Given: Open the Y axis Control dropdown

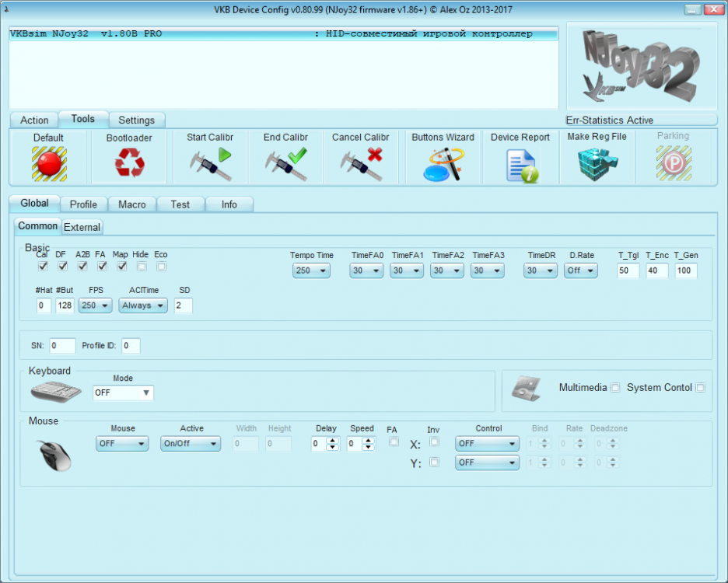Looking at the screenshot, I should pos(487,463).
